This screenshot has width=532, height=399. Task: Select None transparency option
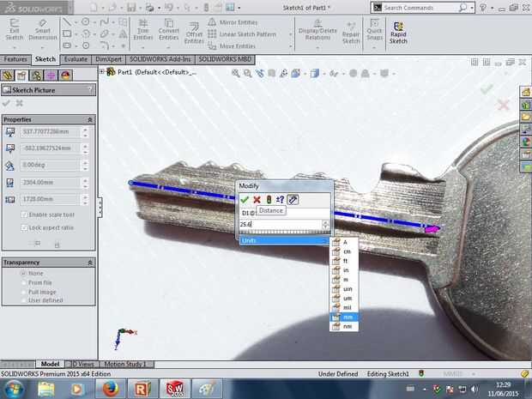pos(23,273)
